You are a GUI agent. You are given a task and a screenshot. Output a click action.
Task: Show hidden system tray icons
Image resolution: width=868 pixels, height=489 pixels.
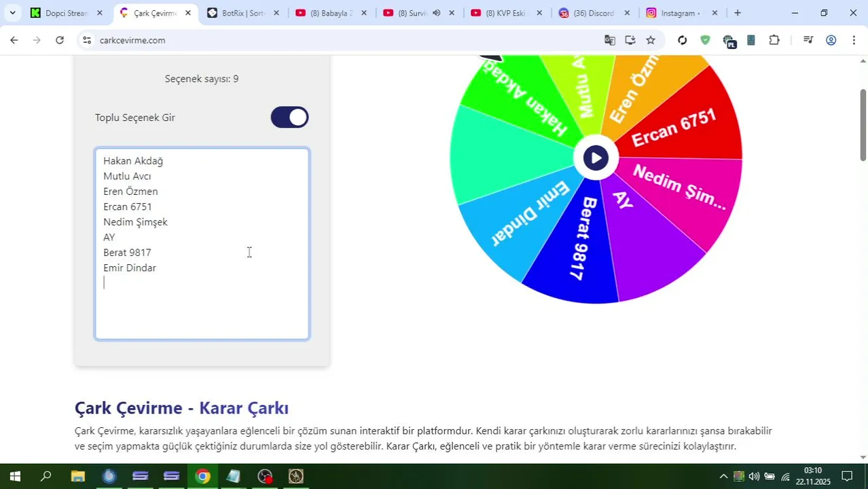[x=723, y=476]
